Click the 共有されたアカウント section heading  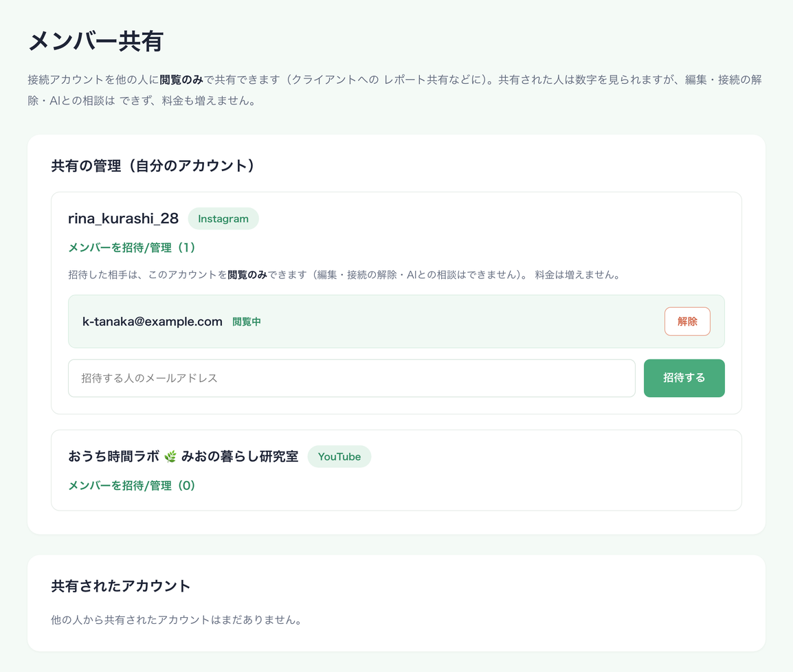[120, 585]
